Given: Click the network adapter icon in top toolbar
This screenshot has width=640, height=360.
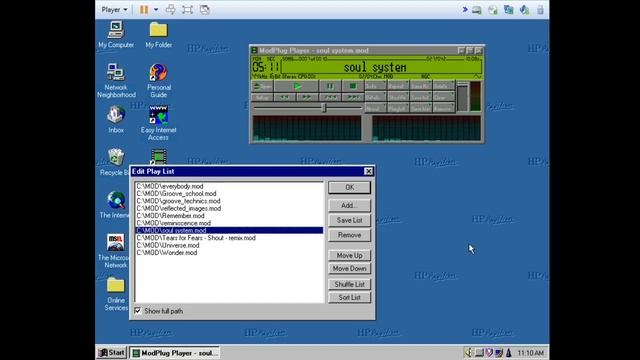Looking at the screenshot, I should (x=509, y=10).
